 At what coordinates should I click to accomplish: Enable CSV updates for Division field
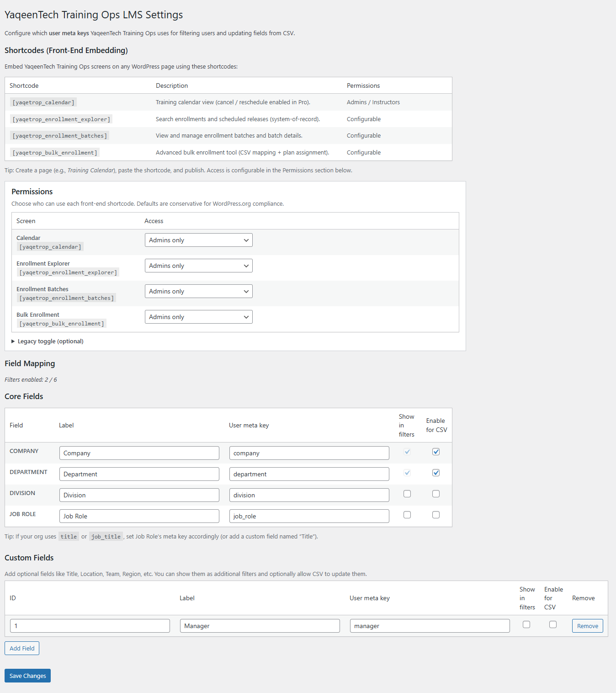(x=435, y=494)
